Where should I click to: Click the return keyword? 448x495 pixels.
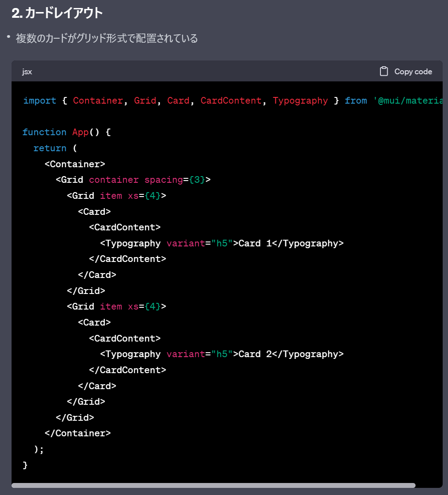(50, 148)
